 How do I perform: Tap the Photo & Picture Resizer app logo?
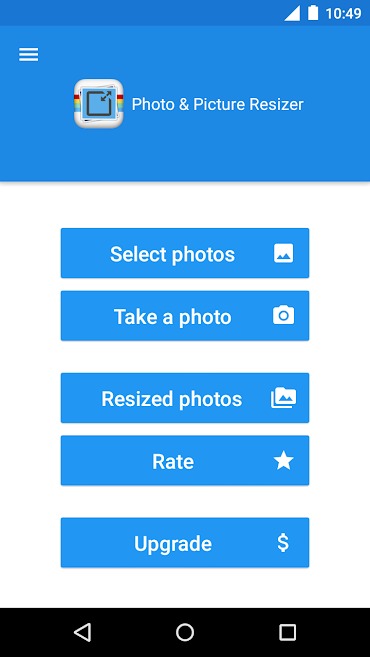tap(99, 103)
